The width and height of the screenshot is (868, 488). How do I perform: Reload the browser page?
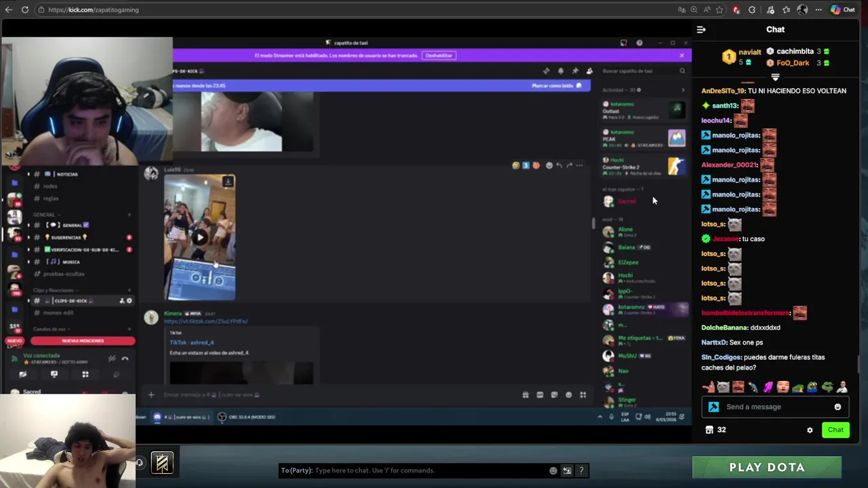(24, 9)
